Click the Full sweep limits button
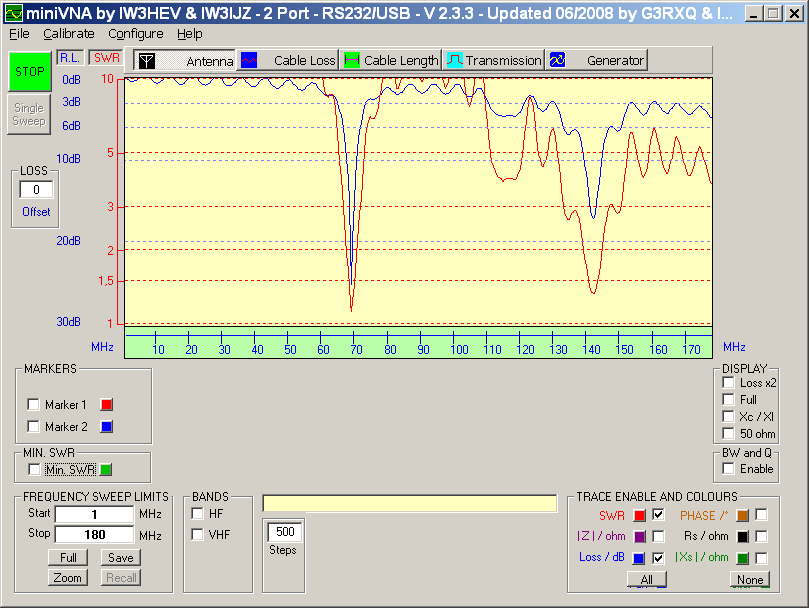The height and width of the screenshot is (608, 809). click(x=68, y=558)
